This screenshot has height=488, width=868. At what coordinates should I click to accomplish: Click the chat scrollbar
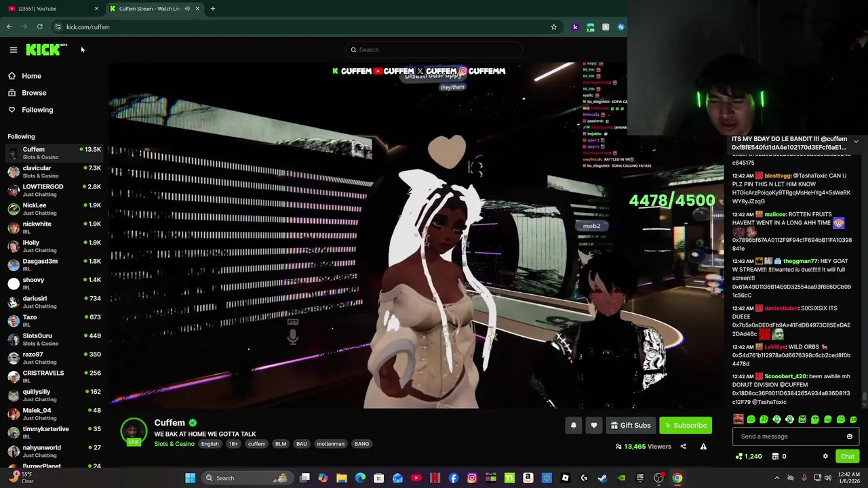coord(864,396)
